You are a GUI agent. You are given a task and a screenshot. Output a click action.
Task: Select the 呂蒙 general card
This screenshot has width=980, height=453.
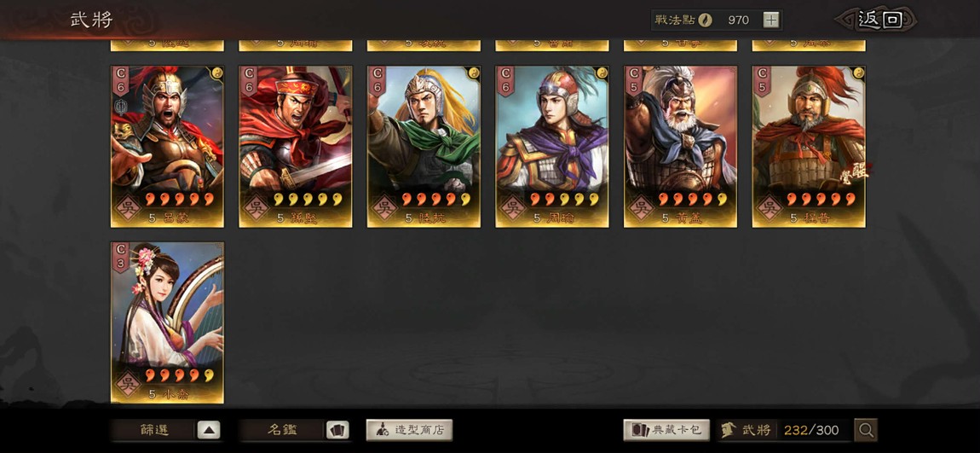coord(168,147)
